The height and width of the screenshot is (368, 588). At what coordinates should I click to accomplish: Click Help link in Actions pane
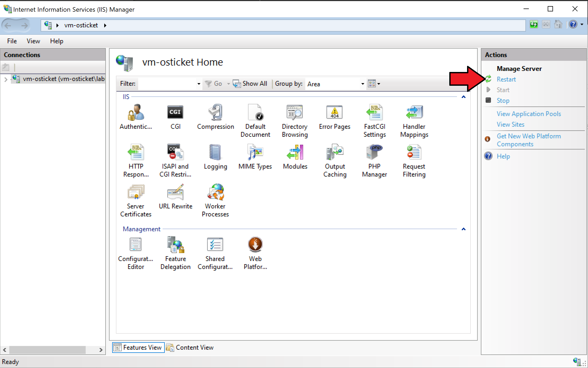[x=503, y=156]
